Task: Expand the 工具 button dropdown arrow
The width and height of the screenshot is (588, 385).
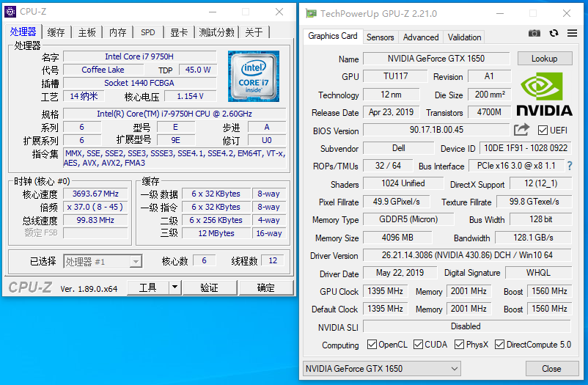Action: point(174,287)
